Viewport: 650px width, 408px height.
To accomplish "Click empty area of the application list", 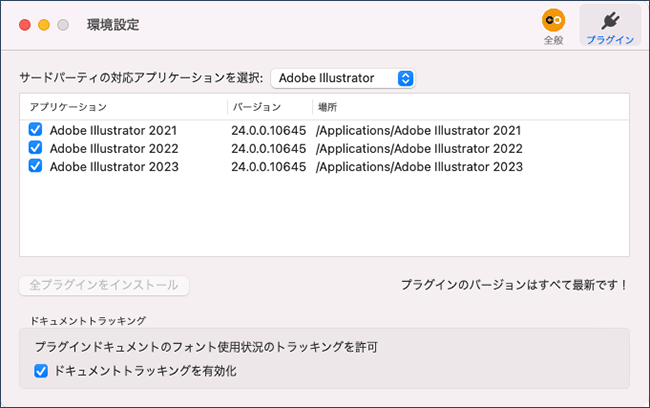I will click(324, 216).
